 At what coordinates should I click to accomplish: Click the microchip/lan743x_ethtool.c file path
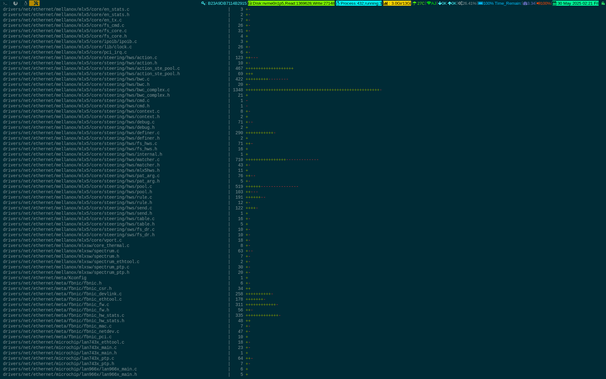tap(63, 342)
